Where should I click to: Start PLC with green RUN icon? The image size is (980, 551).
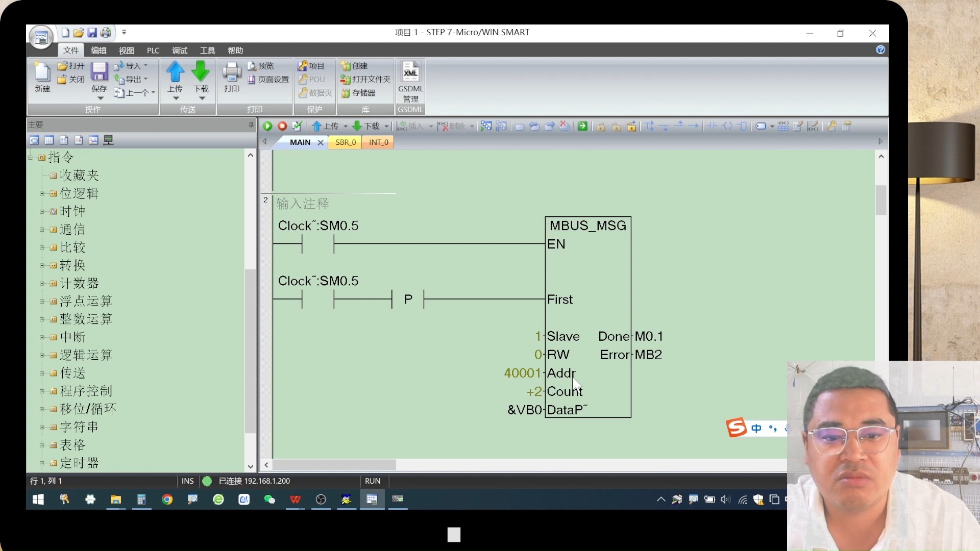pyautogui.click(x=267, y=126)
